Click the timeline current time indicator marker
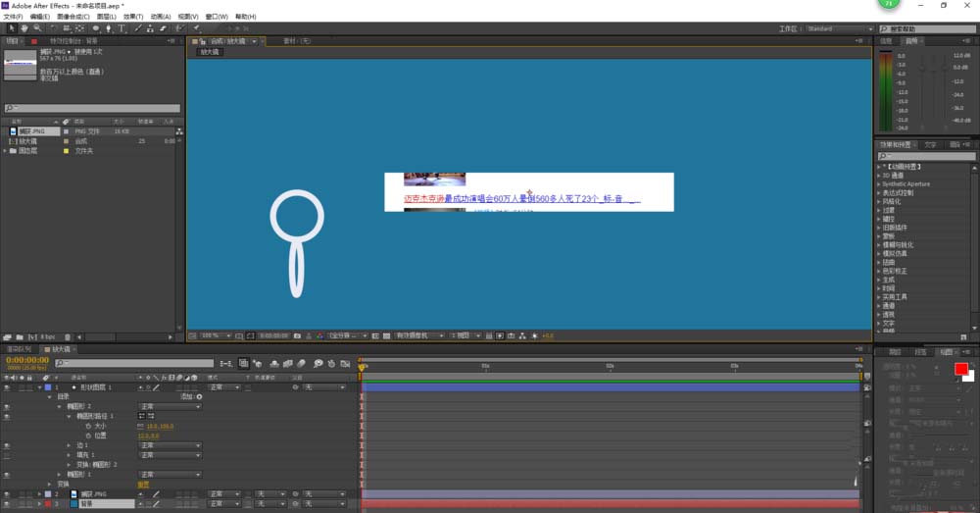The image size is (980, 513). [x=362, y=367]
